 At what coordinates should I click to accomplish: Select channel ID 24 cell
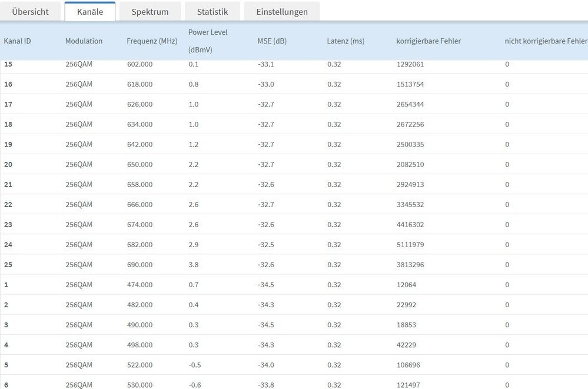pos(8,245)
